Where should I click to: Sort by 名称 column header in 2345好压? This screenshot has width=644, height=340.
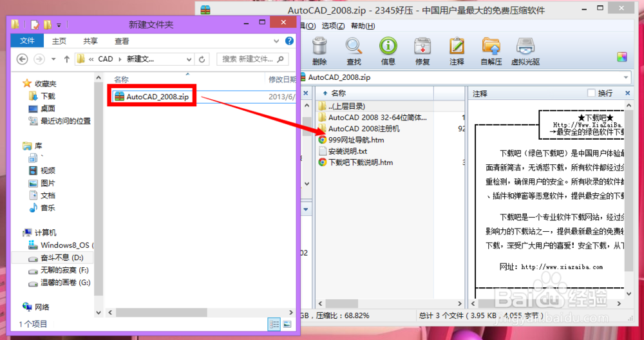tap(338, 93)
